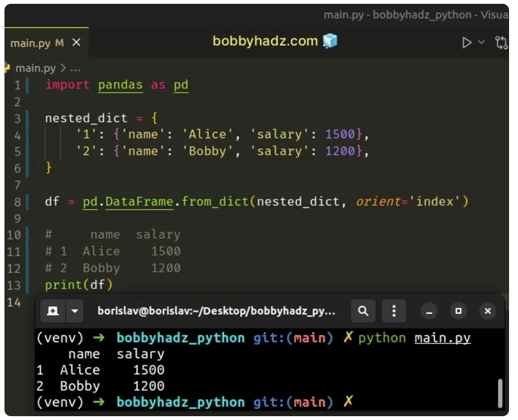518x420 pixels.
Task: Open the source control compare changes icon
Action: tap(501, 43)
